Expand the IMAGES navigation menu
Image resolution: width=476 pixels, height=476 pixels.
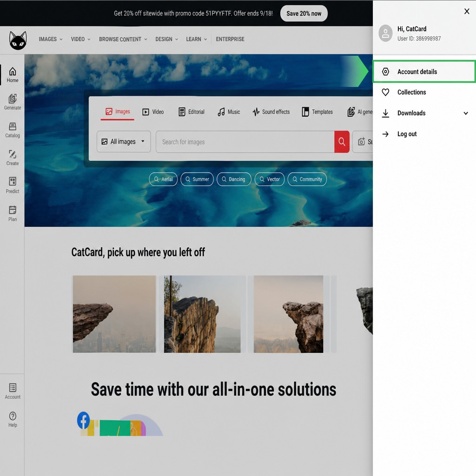[50, 39]
